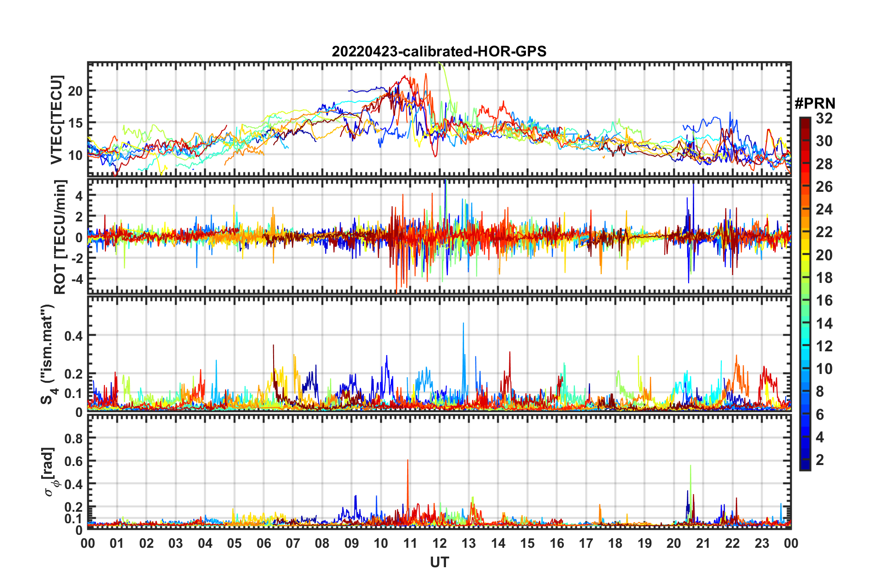The width and height of the screenshot is (879, 588).
Task: Click the 05 hour tick on the UT axis
Action: tap(234, 543)
